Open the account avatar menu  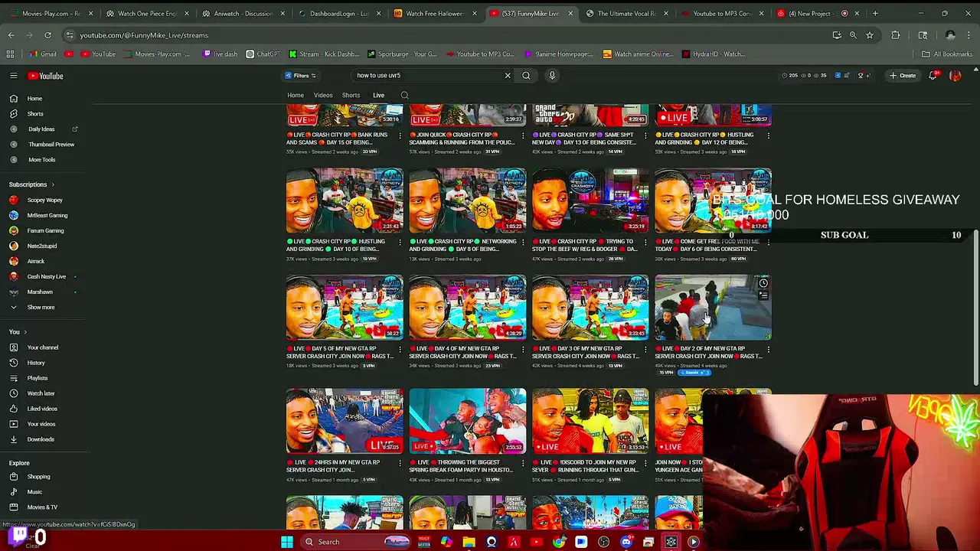(x=955, y=76)
